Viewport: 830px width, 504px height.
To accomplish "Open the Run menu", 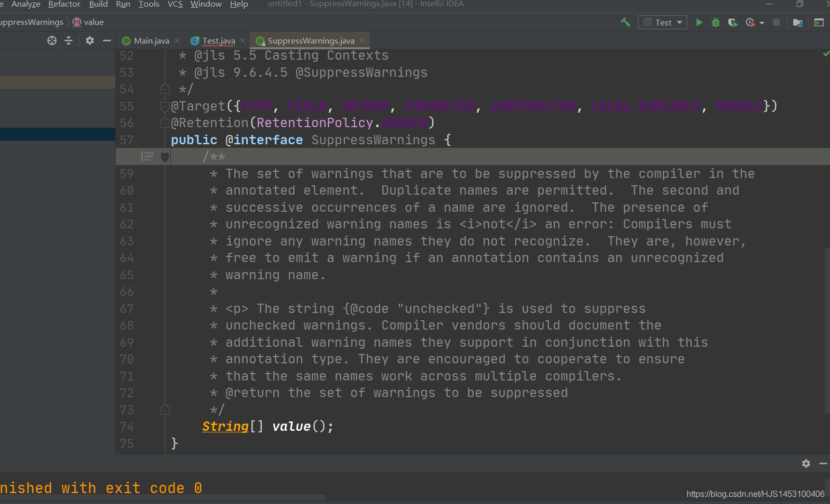I will (x=123, y=4).
